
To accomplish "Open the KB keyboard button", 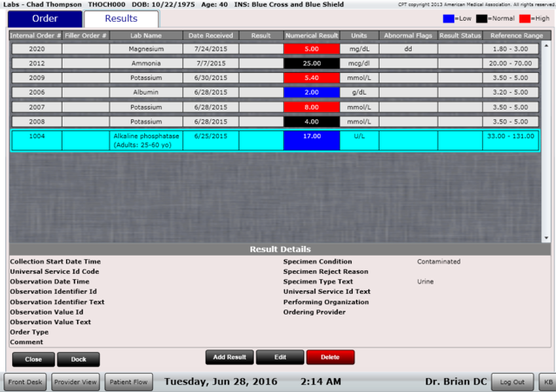I will [x=546, y=382].
